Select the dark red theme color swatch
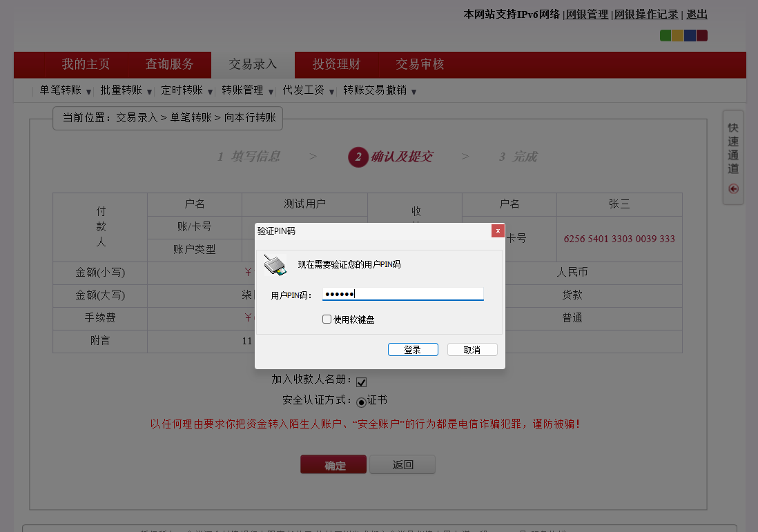This screenshot has width=758, height=532. point(702,36)
